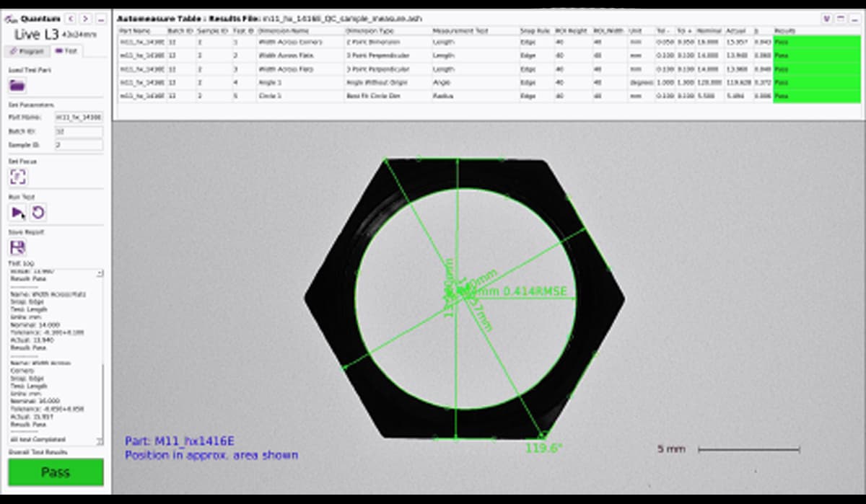Click the Sample ID input field
Viewport: 866px width, 504px height.
tap(78, 145)
